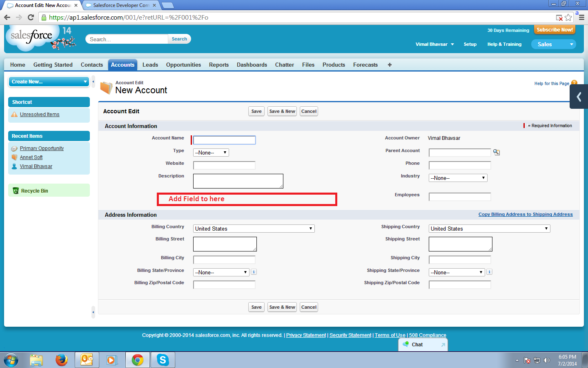Open the Billing Country dropdown

click(x=254, y=229)
